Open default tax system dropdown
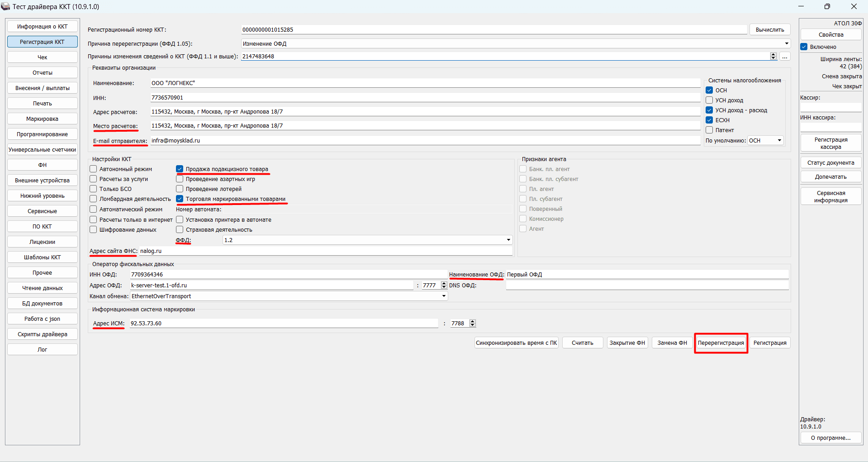This screenshot has height=462, width=868. tap(779, 140)
